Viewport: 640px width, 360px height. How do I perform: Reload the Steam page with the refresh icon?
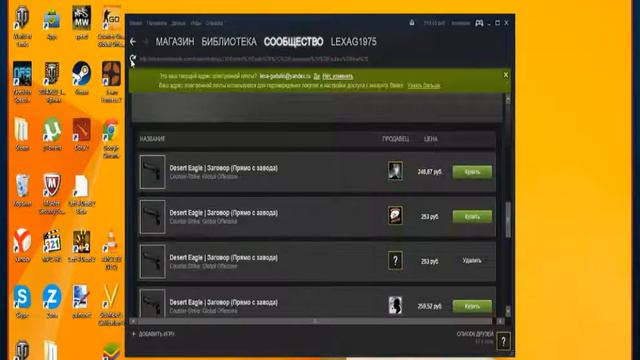click(133, 60)
